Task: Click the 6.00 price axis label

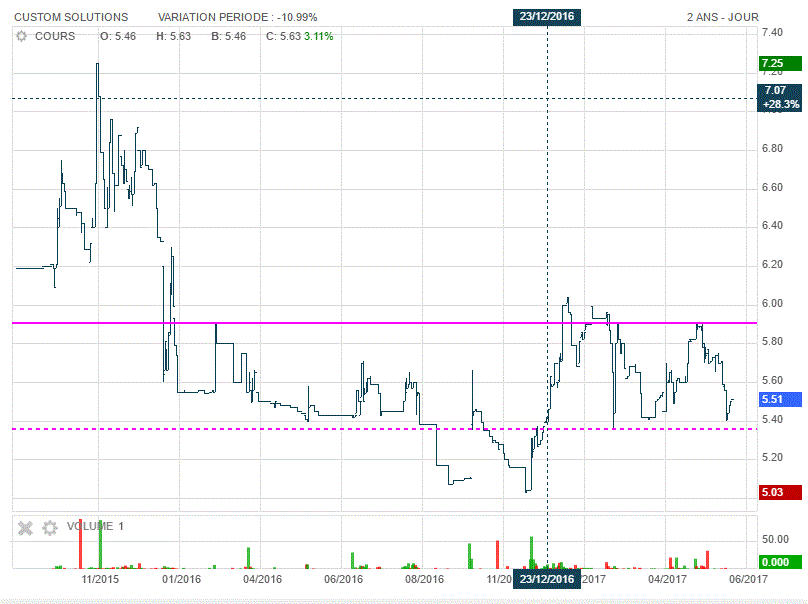Action: click(772, 304)
